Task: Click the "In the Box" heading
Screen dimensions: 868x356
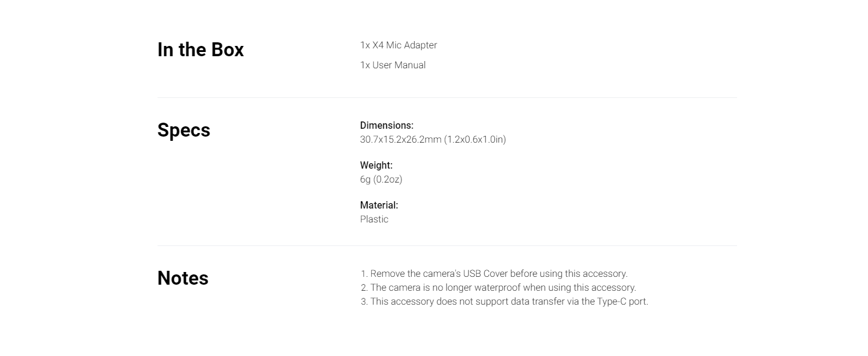Action: point(200,50)
